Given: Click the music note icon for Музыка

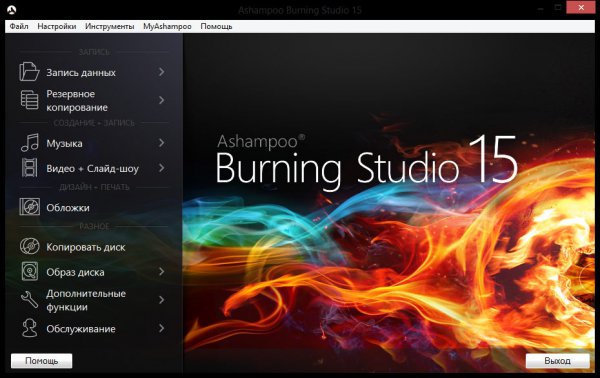Looking at the screenshot, I should [29, 143].
